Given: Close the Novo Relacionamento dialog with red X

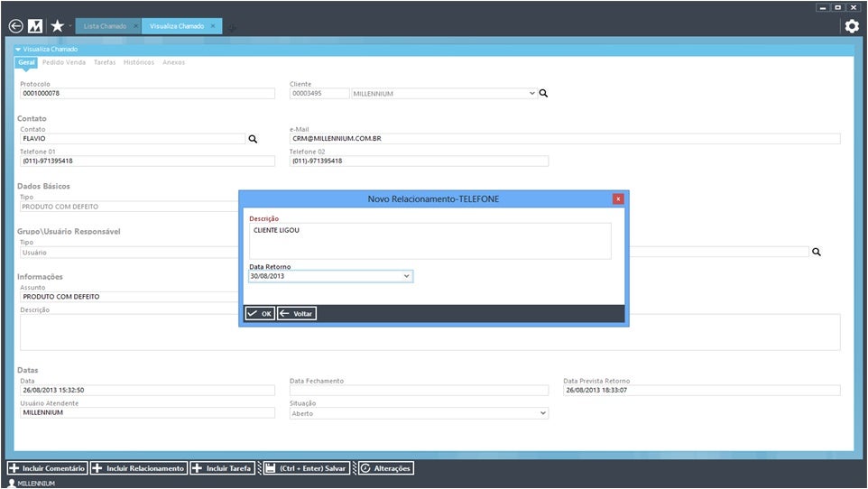Looking at the screenshot, I should pos(618,198).
